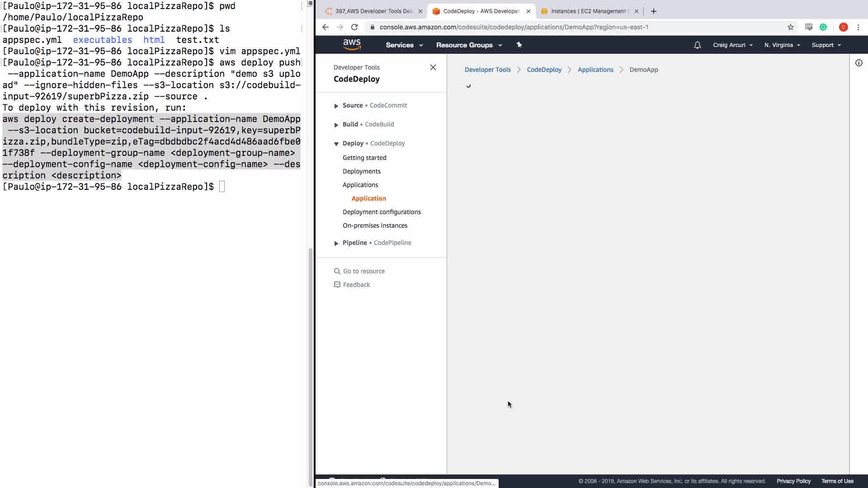
Task: Open new browser tab with plus
Action: 653,11
